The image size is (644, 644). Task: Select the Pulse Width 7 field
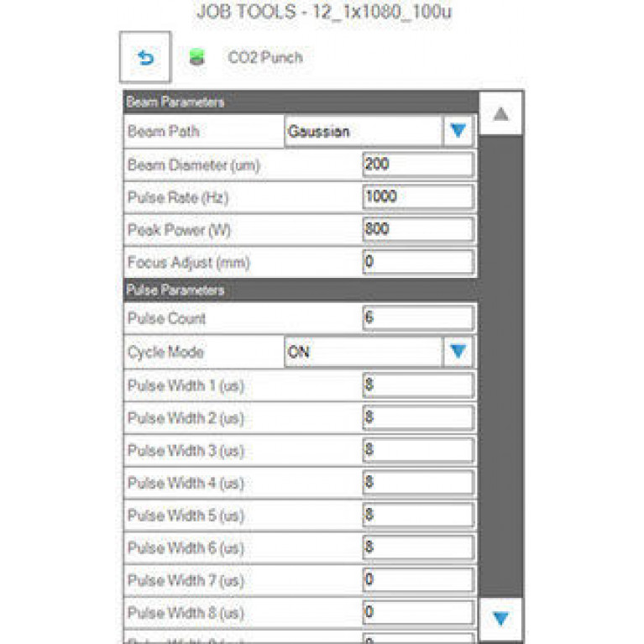pyautogui.click(x=418, y=579)
